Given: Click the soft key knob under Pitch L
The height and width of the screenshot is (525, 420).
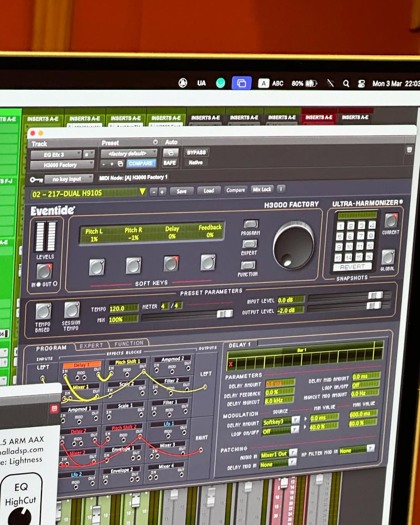Looking at the screenshot, I should 96,267.
